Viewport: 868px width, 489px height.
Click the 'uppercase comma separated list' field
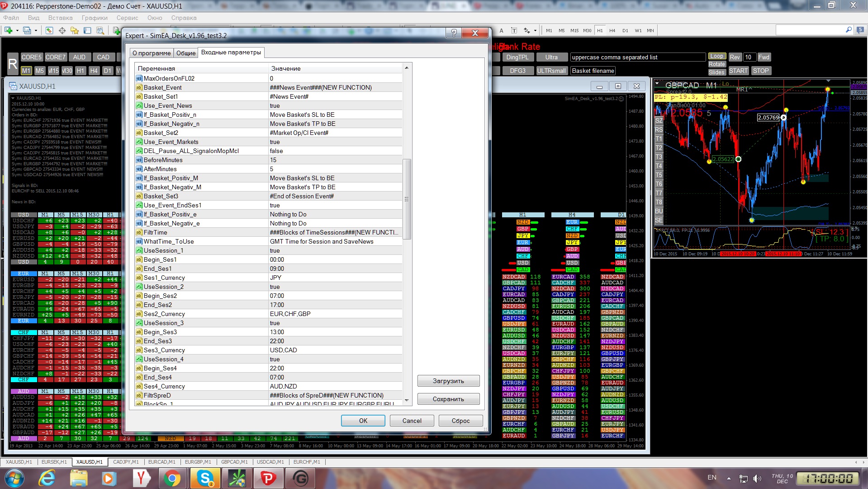point(638,57)
